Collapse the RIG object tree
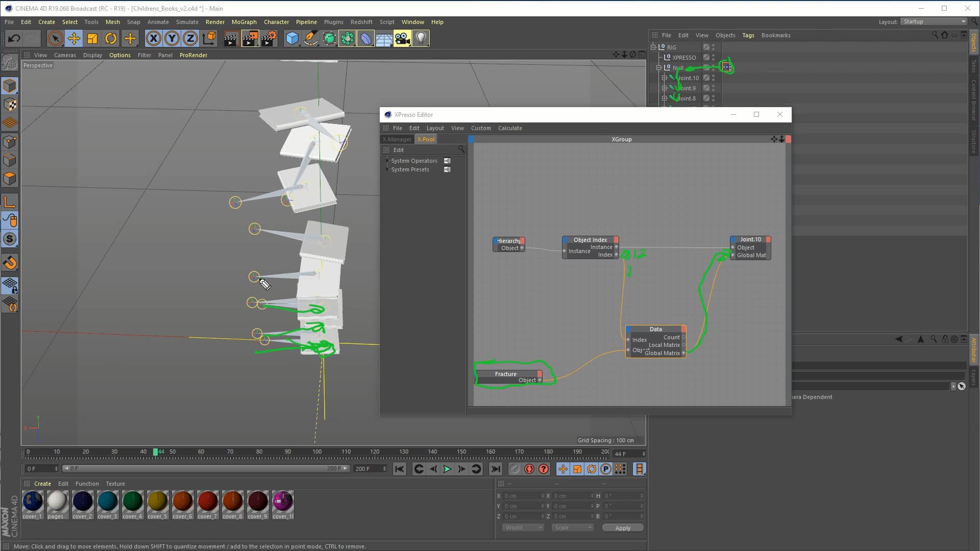 click(x=654, y=46)
